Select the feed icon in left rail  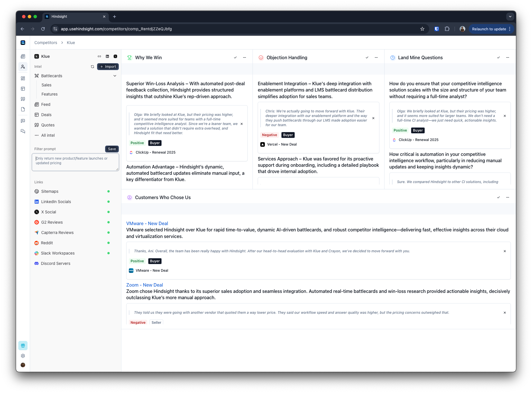tap(23, 56)
